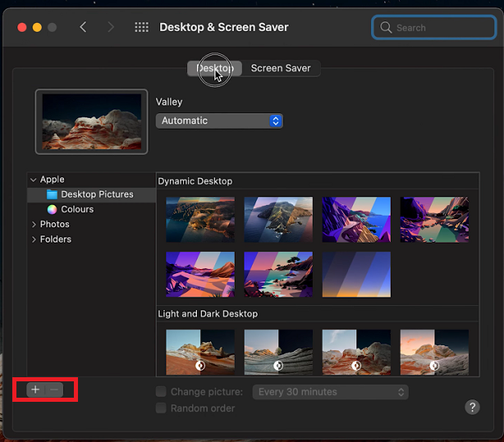Open help with question mark button
504x442 pixels.
tap(472, 408)
